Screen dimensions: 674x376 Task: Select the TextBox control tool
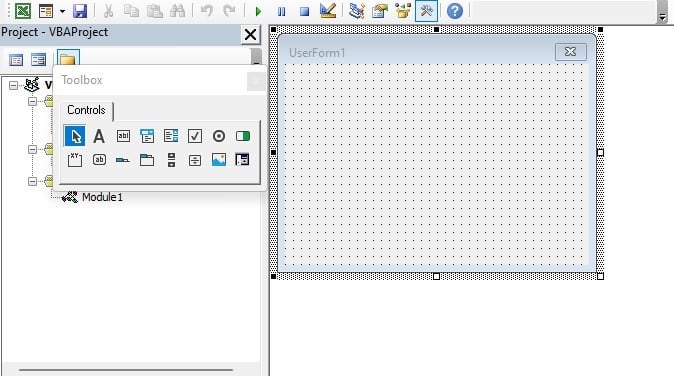(x=123, y=136)
